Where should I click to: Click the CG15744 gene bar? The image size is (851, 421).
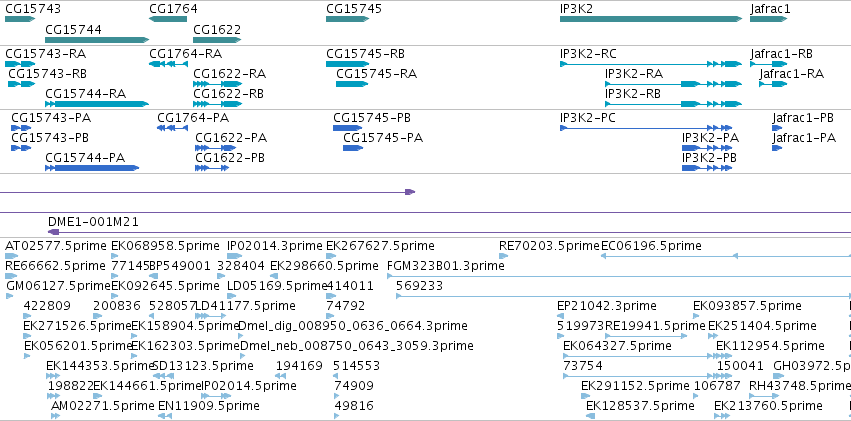point(97,40)
